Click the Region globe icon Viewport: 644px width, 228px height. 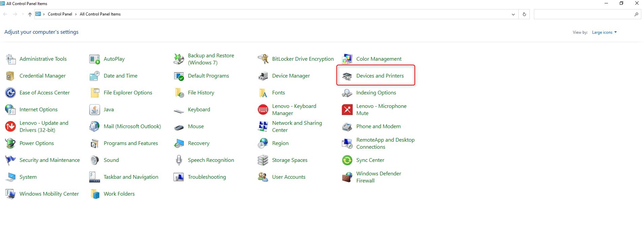click(x=263, y=143)
